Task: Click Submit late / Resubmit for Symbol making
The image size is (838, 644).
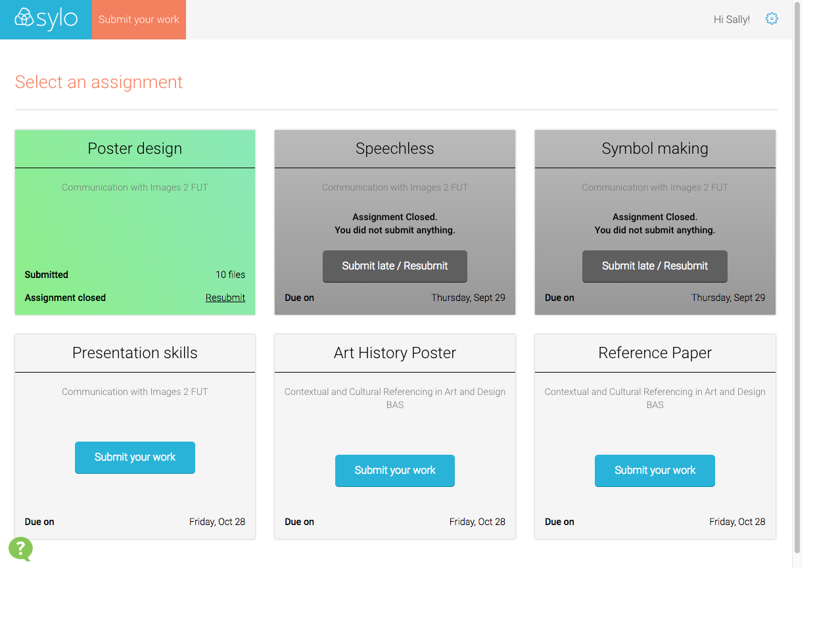Action: [x=655, y=266]
